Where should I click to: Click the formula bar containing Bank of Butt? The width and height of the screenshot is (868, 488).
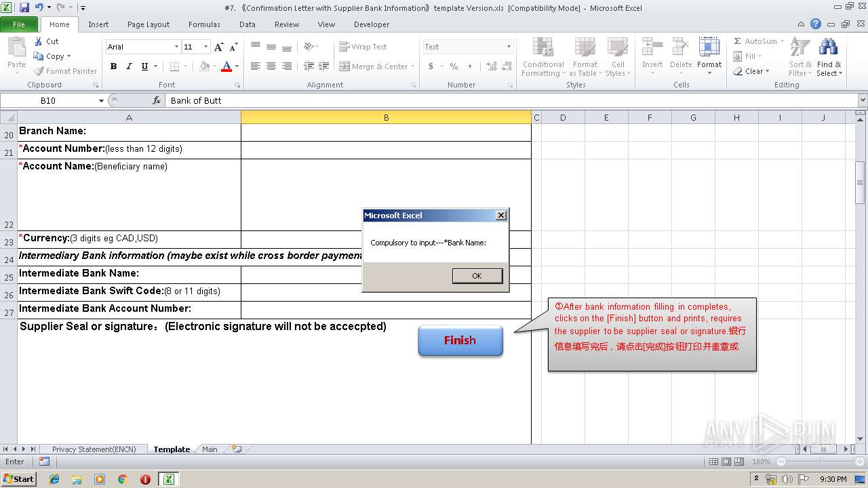(x=512, y=100)
